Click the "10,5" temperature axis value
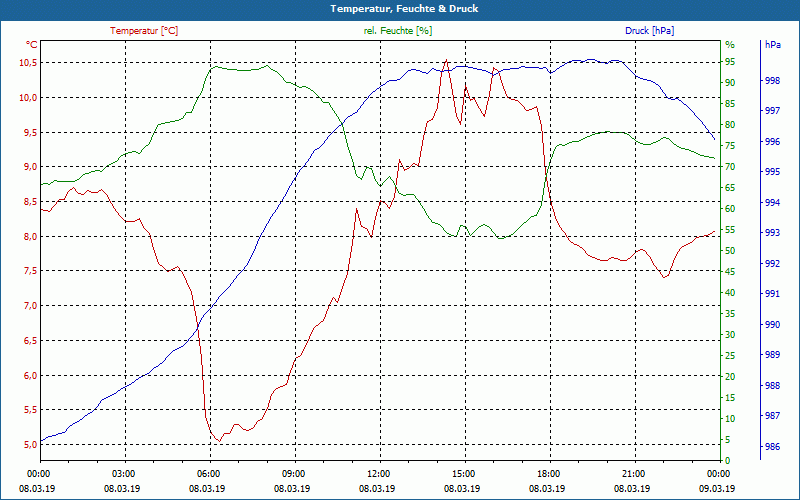Viewport: 800px width, 500px height. click(x=28, y=63)
